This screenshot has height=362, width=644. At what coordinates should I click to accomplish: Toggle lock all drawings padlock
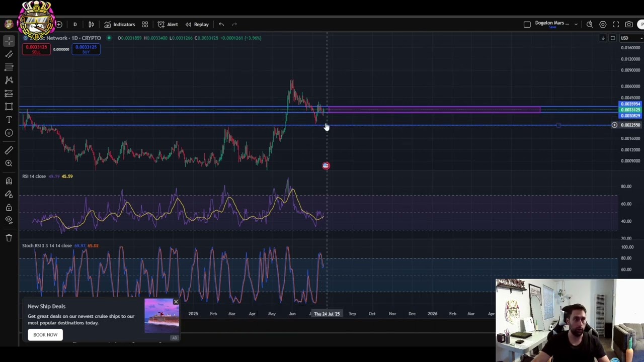point(9,207)
